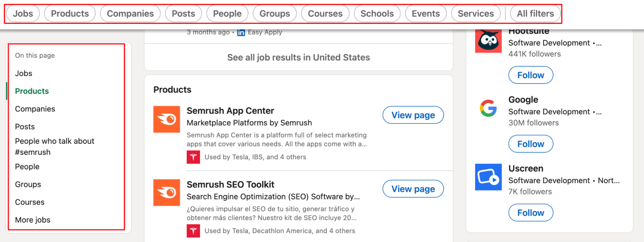Click the Semrush SEO Toolkit logo icon
The image size is (644, 242).
coord(167,192)
